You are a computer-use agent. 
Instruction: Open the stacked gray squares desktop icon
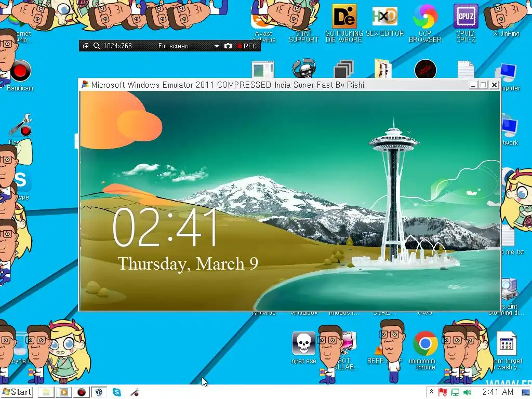click(x=344, y=69)
